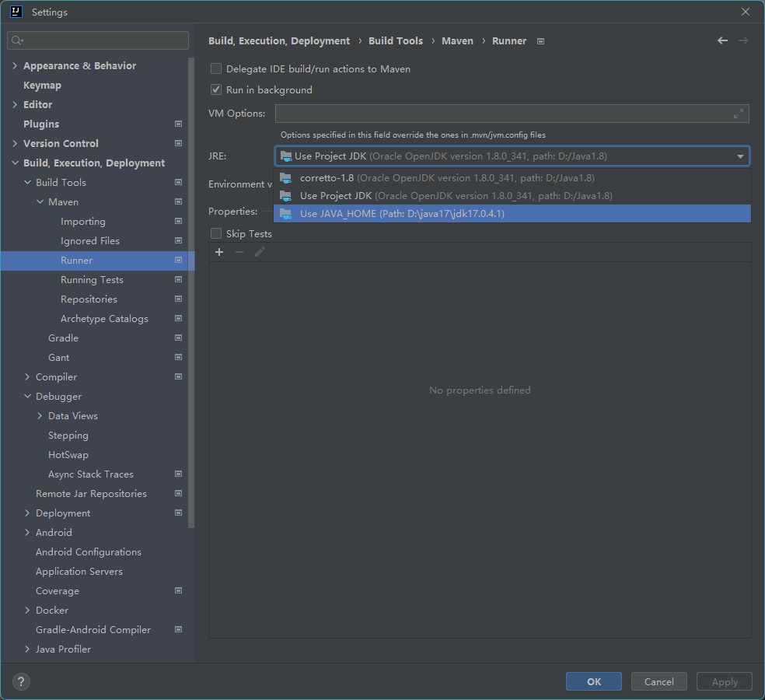Click the OK button
The image size is (765, 700).
(x=594, y=681)
